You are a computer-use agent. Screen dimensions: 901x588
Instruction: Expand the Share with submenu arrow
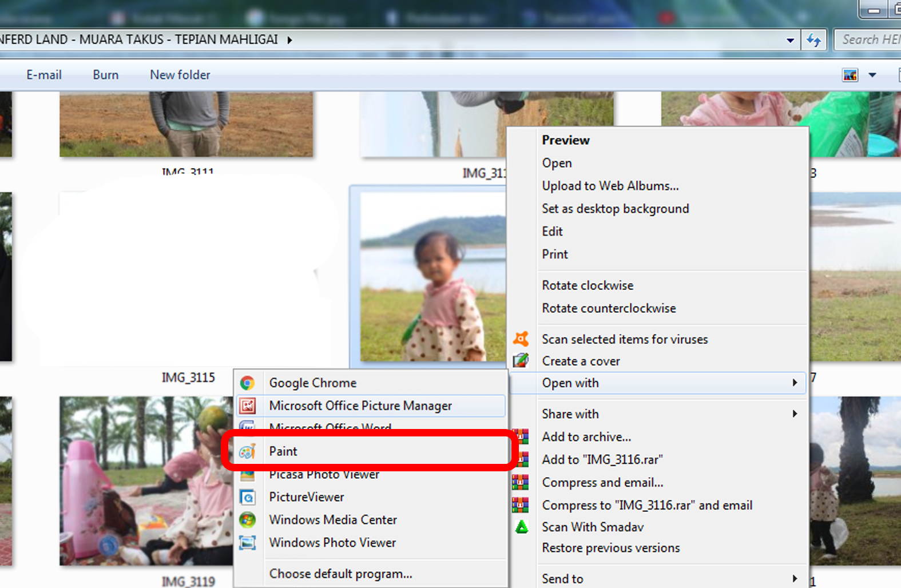tap(795, 414)
